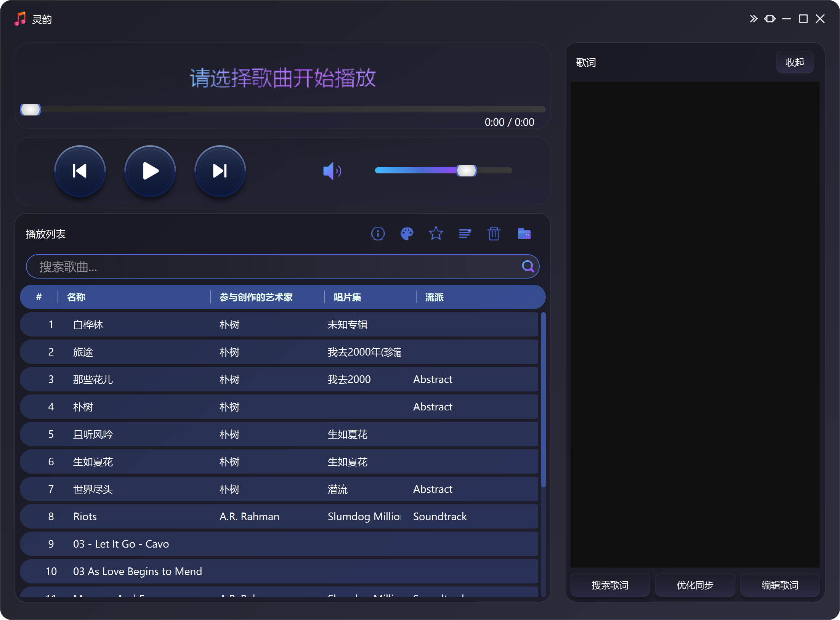This screenshot has width=840, height=620.
Task: Add music via the folder icon
Action: [x=524, y=234]
